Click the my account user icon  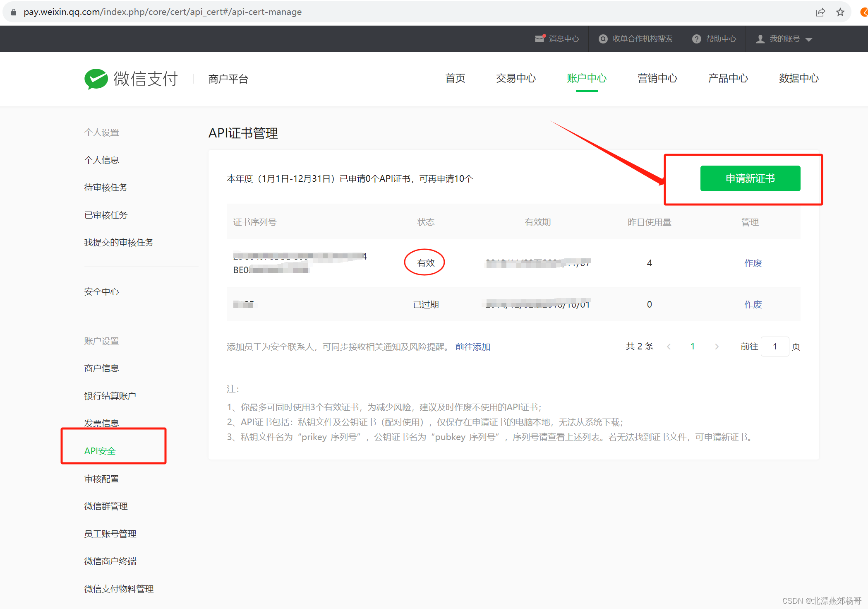tap(760, 39)
